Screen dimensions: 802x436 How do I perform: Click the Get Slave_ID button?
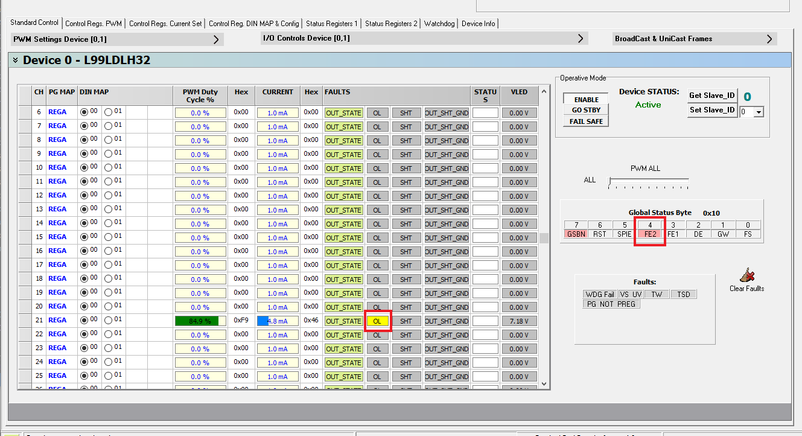[x=712, y=95]
